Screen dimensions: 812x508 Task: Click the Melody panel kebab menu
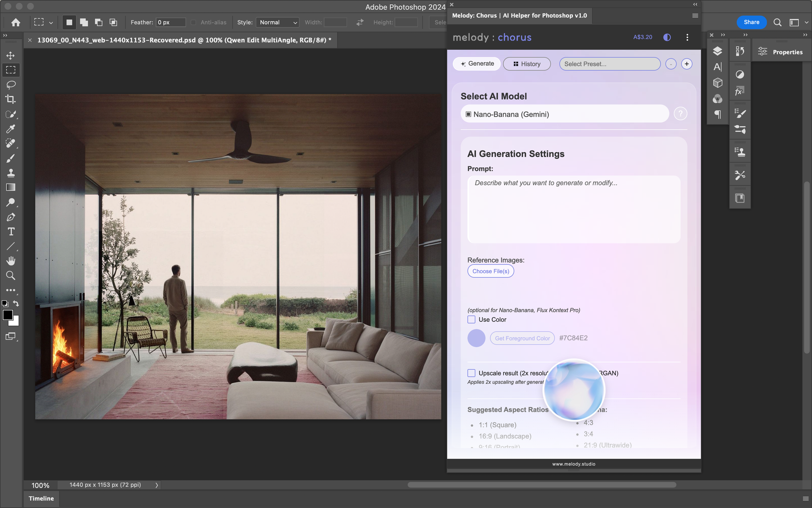(687, 37)
